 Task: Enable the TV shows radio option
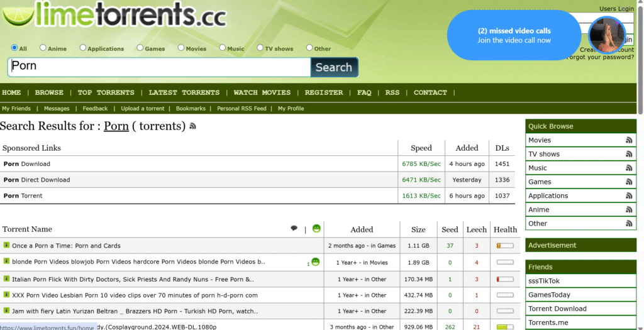tap(260, 48)
